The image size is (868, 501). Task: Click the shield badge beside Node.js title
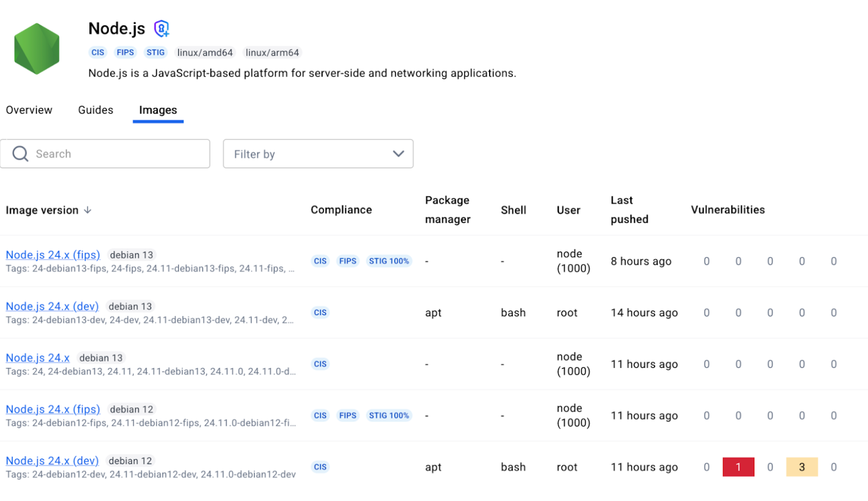pos(161,28)
